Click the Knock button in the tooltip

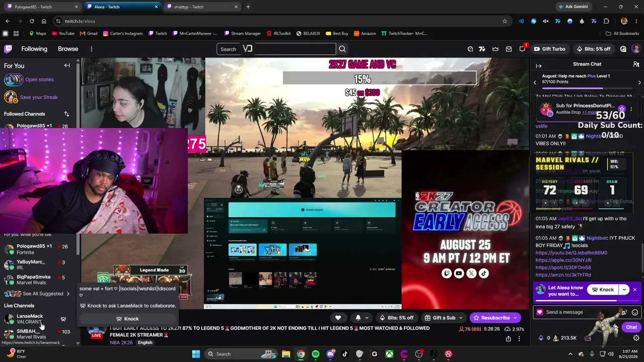(127, 319)
